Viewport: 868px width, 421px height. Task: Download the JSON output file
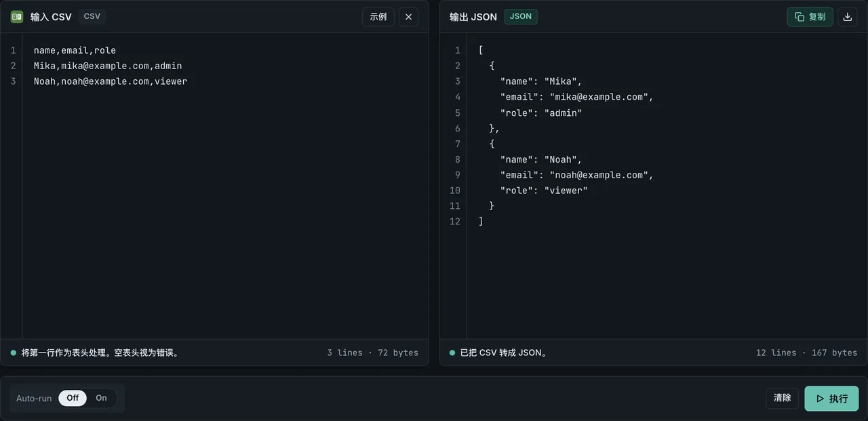coord(847,16)
